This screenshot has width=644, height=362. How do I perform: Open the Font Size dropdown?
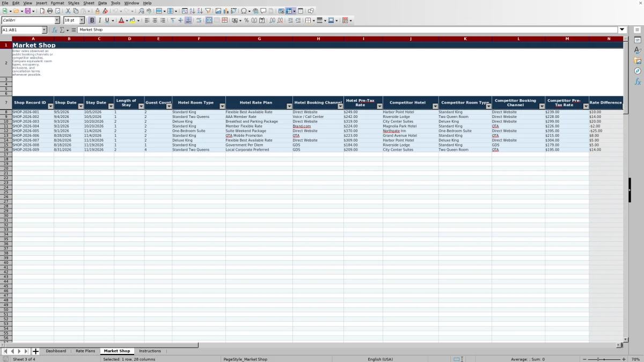click(82, 20)
